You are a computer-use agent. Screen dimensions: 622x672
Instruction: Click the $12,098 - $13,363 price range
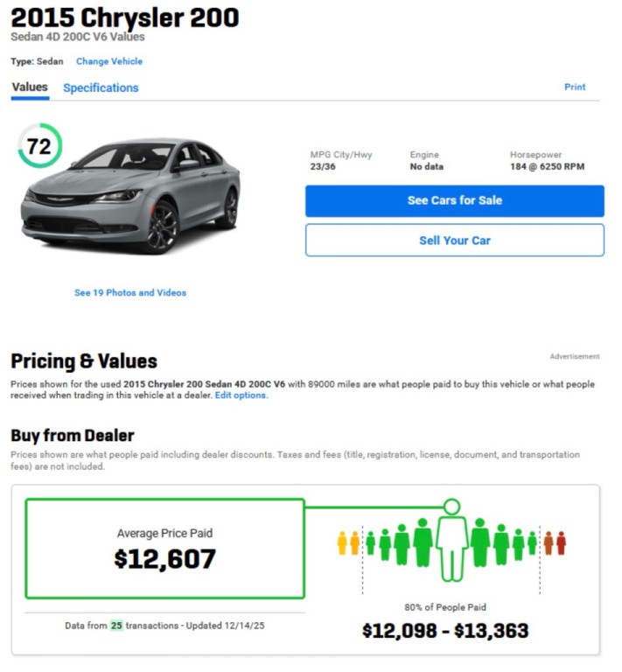click(445, 630)
